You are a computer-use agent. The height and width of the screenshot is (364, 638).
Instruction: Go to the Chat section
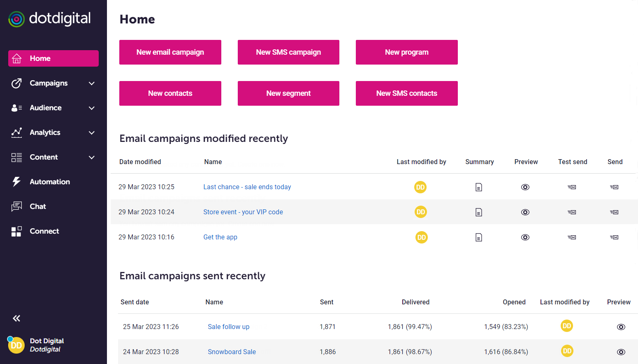tap(38, 206)
